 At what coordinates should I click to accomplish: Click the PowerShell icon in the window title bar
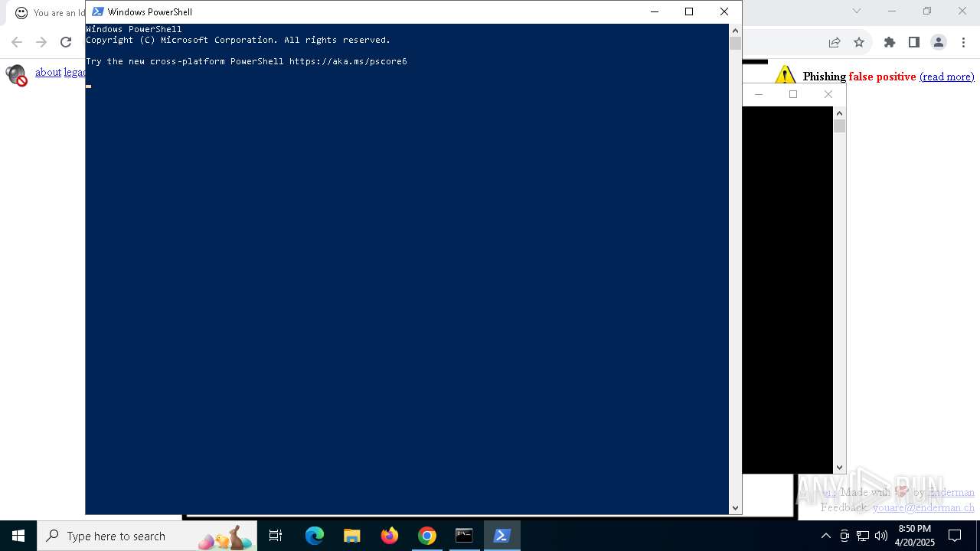click(97, 11)
